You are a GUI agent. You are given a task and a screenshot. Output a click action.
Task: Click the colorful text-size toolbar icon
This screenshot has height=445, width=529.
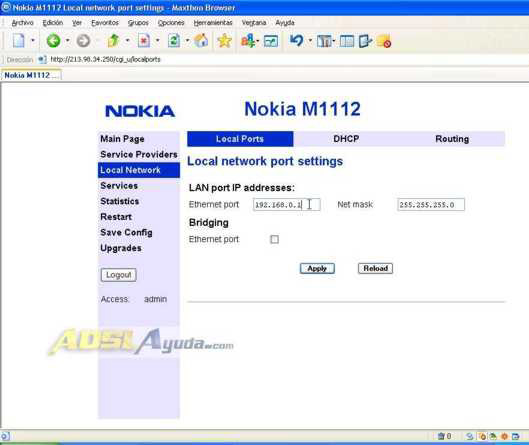tap(248, 41)
